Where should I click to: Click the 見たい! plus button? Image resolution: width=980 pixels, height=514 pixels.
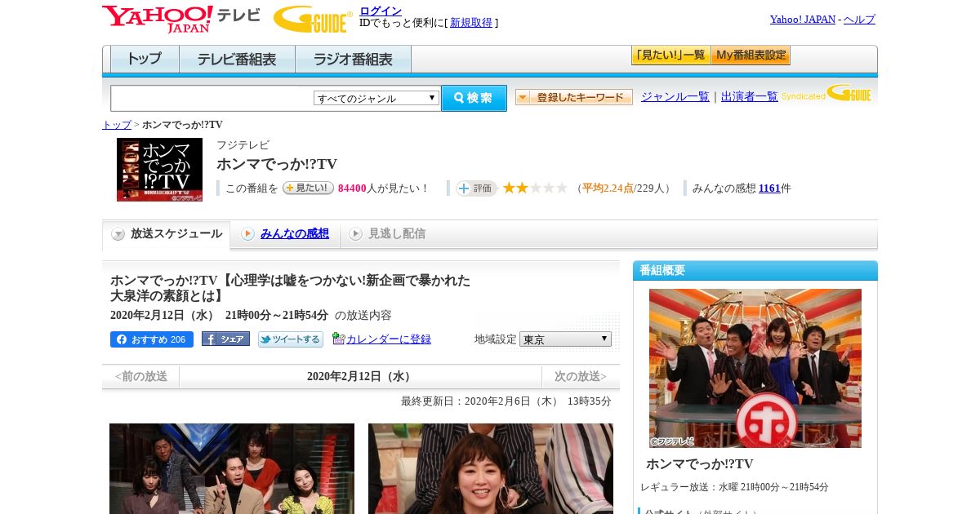click(x=308, y=188)
